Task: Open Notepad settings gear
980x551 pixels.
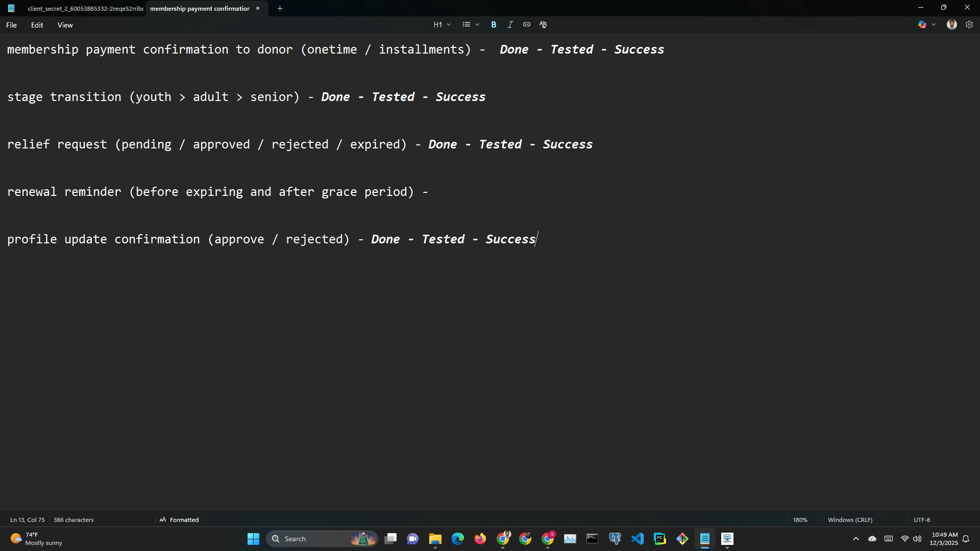Action: (x=969, y=24)
